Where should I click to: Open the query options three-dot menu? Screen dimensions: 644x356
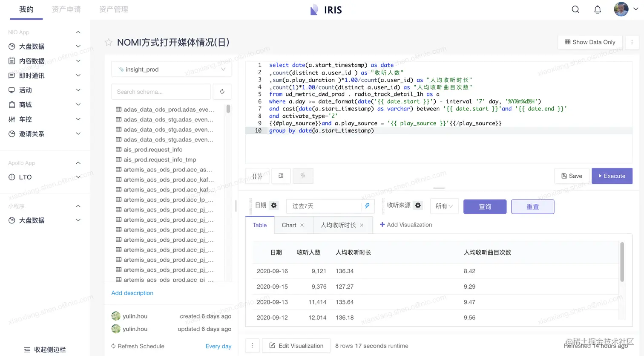click(632, 42)
